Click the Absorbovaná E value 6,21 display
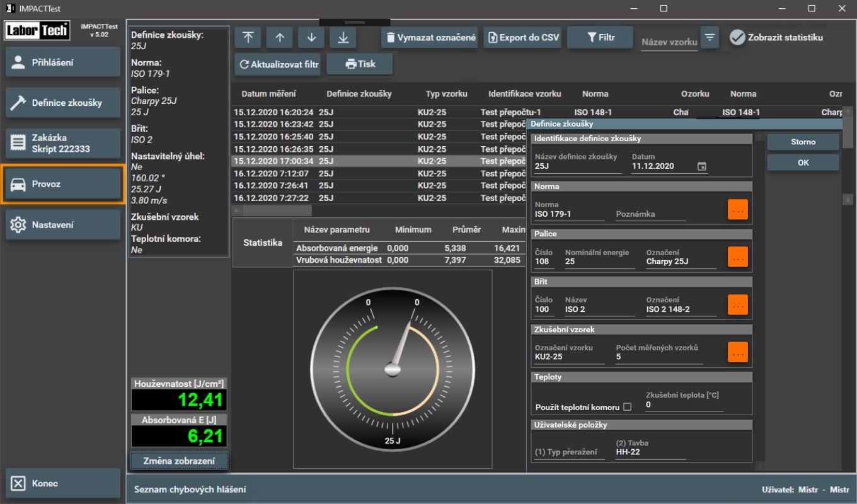Image resolution: width=857 pixels, height=504 pixels. (x=179, y=436)
